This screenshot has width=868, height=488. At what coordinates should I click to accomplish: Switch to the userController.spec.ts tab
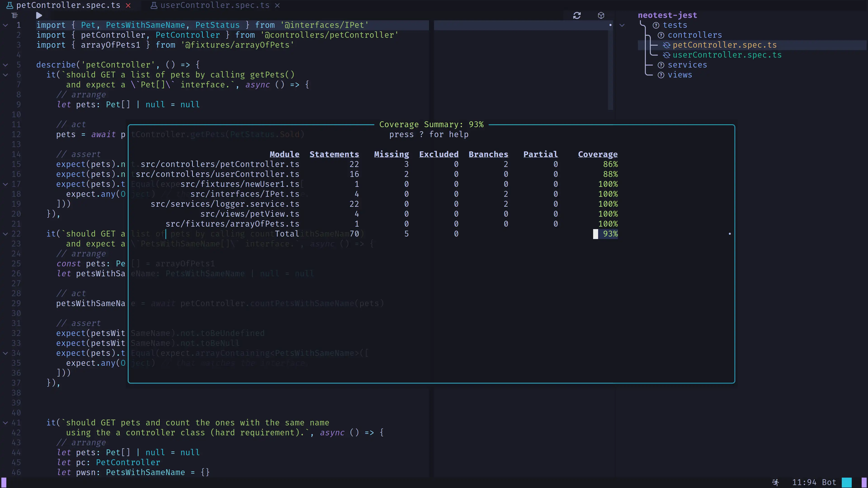coord(215,5)
